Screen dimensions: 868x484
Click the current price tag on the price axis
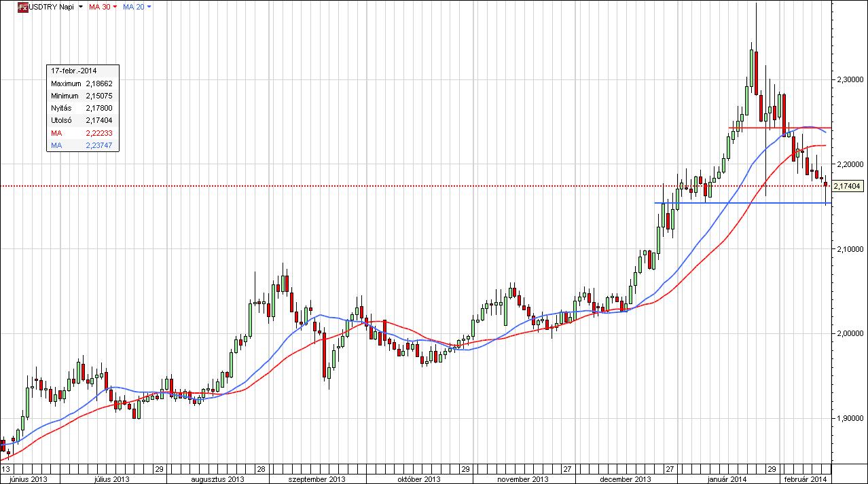point(847,186)
